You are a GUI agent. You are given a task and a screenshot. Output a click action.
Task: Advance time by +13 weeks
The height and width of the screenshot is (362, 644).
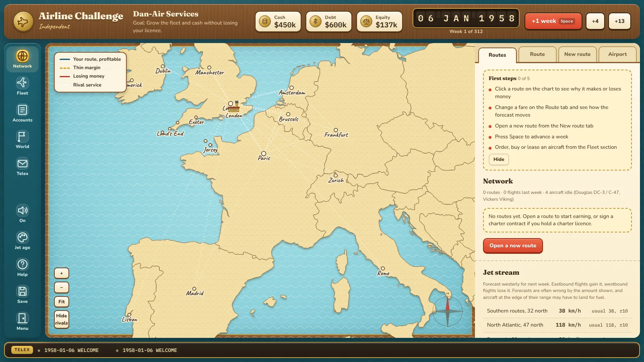pyautogui.click(x=620, y=21)
